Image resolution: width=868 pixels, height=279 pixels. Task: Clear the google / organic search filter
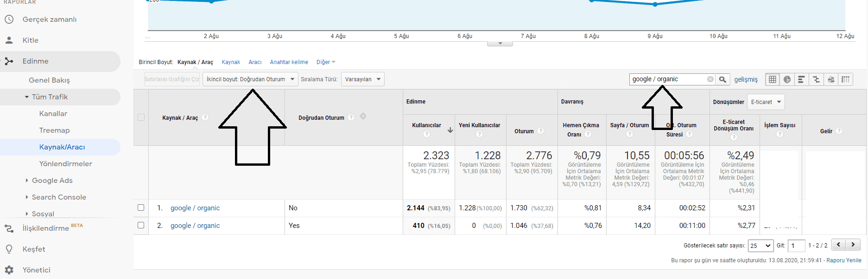pos(710,79)
